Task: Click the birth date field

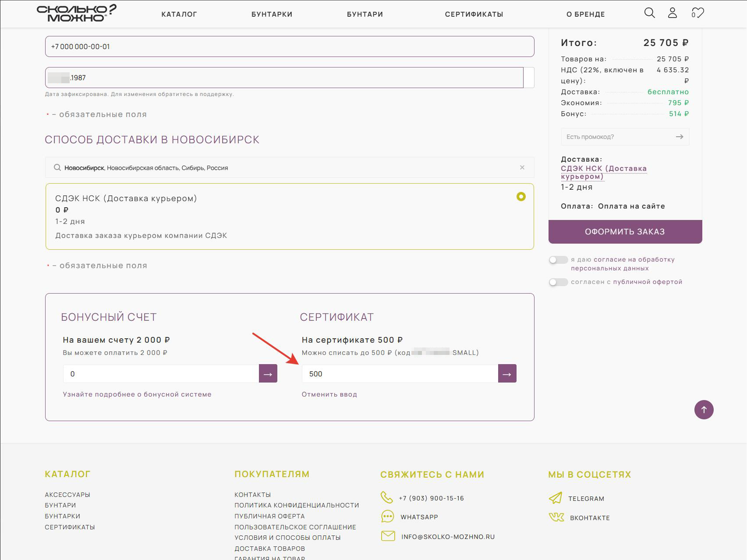Action: click(x=284, y=78)
